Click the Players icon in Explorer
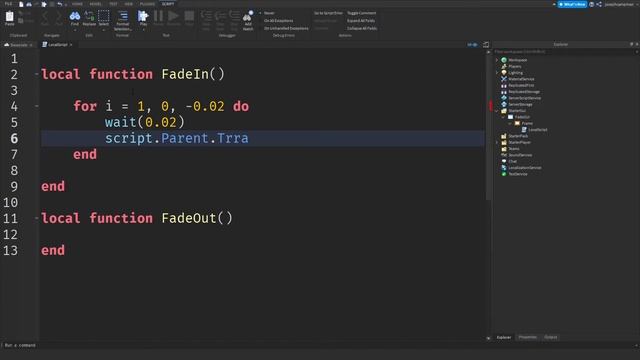Viewport: 640px width, 360px height. (504, 66)
